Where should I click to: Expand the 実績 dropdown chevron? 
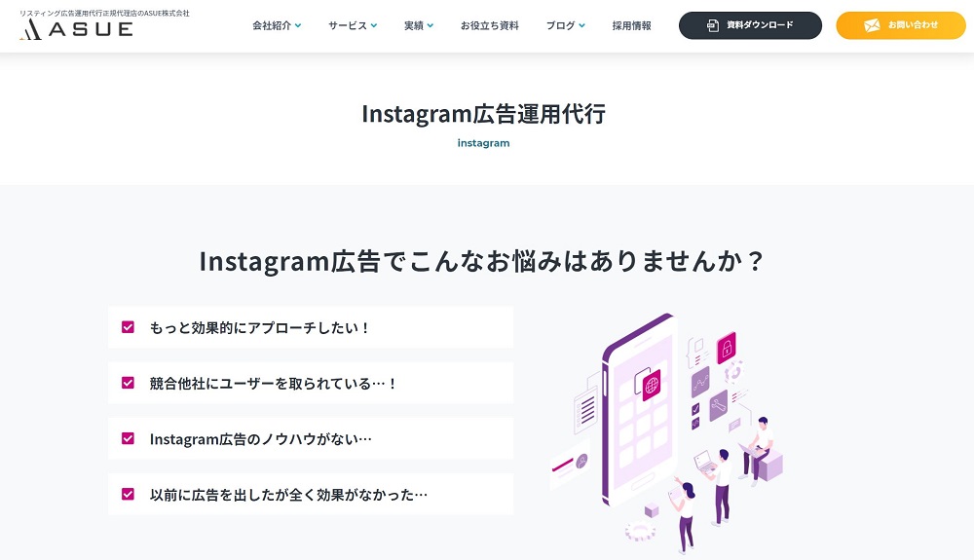coord(431,25)
